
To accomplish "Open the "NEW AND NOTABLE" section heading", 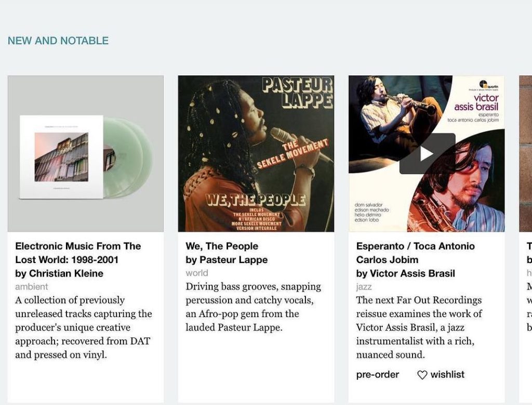I will click(x=58, y=40).
